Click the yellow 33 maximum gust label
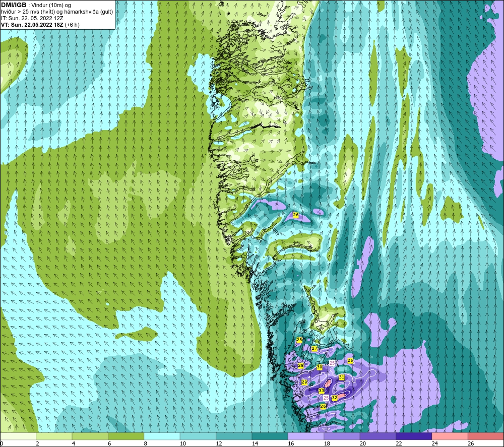The width and height of the screenshot is (504, 447). (322, 391)
